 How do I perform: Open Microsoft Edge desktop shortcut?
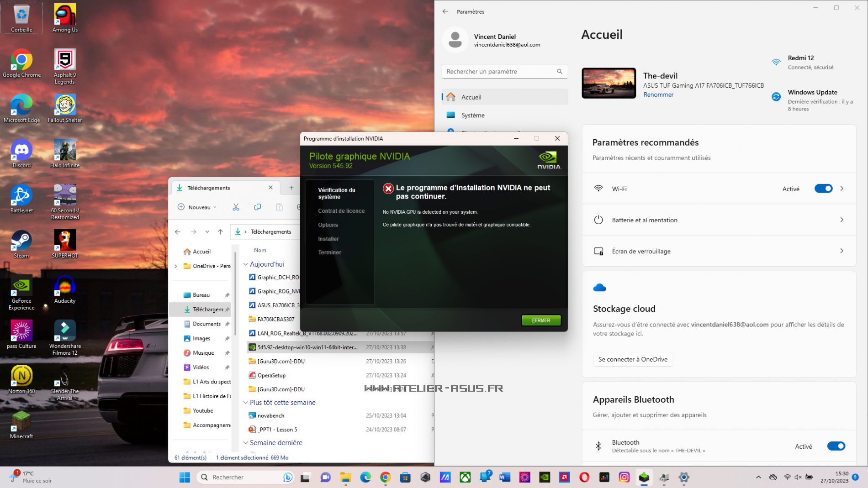(x=21, y=109)
